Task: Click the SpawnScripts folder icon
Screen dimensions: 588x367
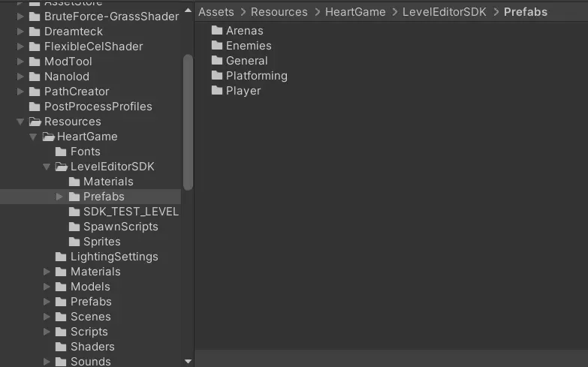Action: (74, 227)
